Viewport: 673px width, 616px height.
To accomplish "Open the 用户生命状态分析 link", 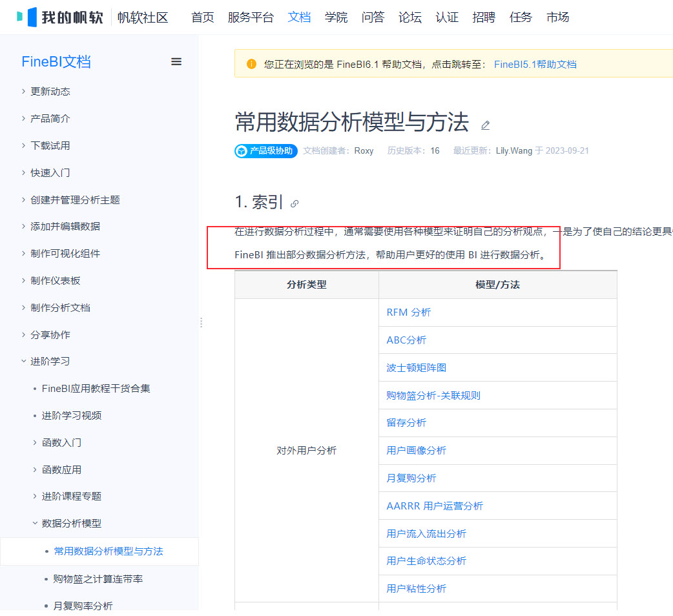I will (x=426, y=560).
